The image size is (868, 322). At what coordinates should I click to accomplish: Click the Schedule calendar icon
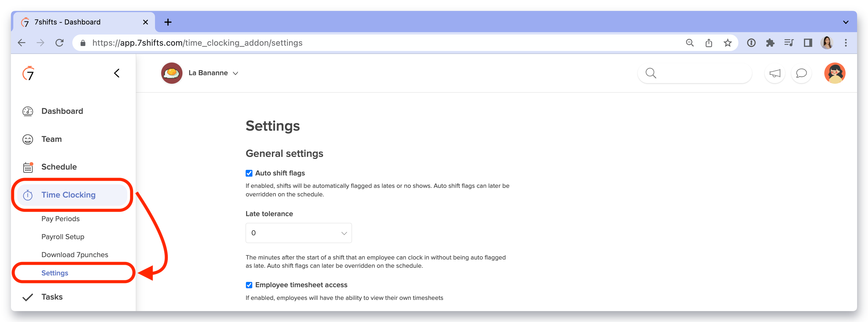point(28,167)
